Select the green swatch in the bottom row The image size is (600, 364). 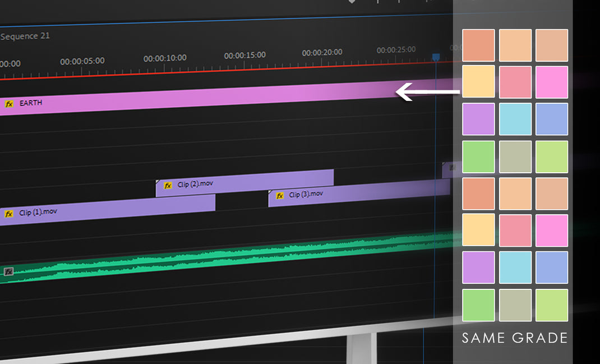click(x=477, y=305)
